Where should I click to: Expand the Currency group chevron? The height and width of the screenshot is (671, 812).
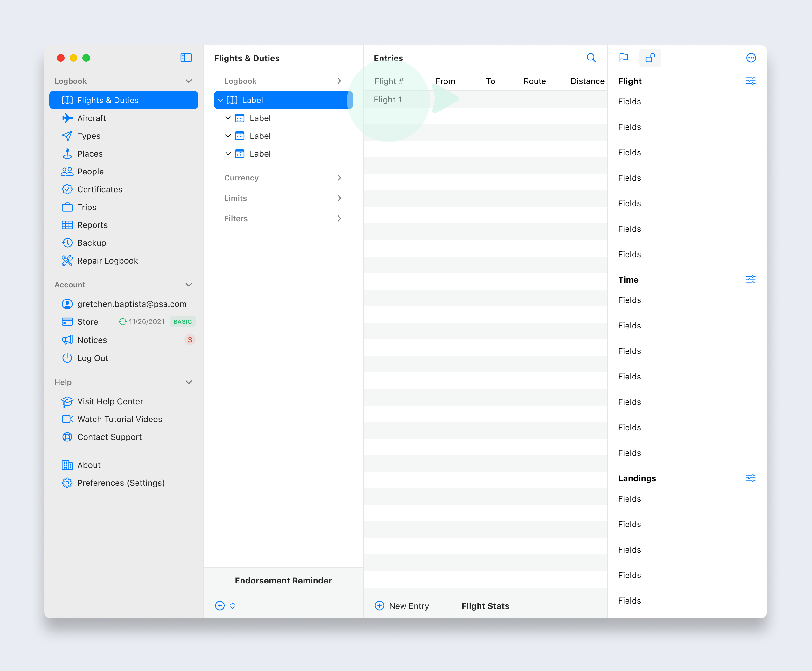(x=339, y=178)
